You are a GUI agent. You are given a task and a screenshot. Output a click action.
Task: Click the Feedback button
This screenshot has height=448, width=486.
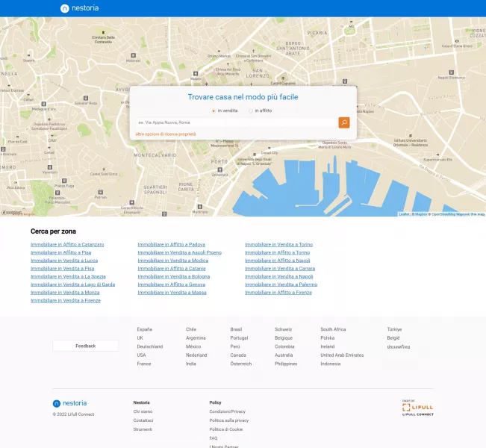coord(86,346)
